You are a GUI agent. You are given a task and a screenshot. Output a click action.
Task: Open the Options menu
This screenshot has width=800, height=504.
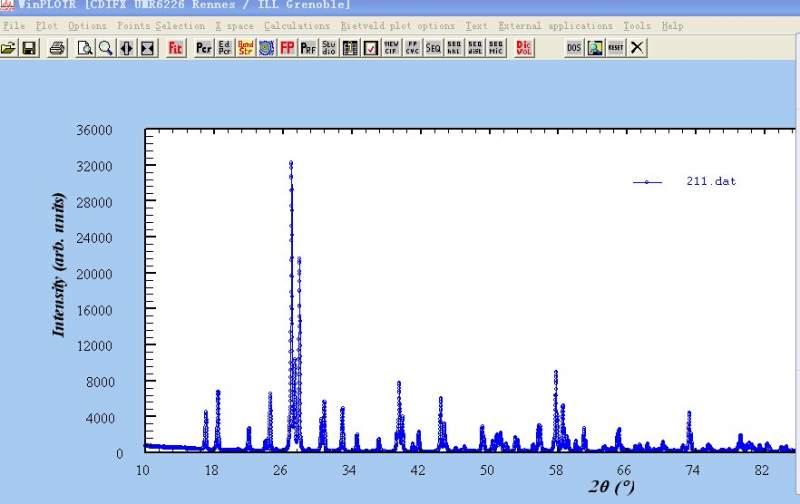(87, 26)
